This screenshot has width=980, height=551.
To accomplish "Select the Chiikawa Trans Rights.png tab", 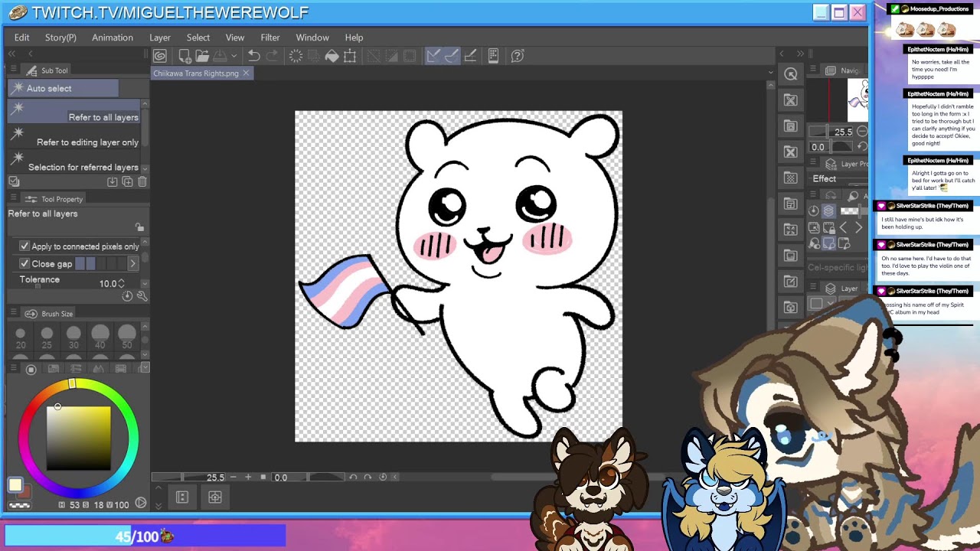I will click(196, 73).
